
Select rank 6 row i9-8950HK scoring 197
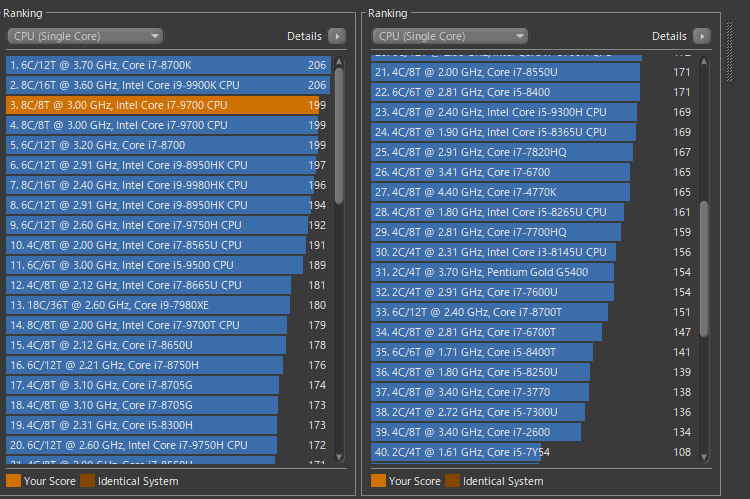[x=168, y=166]
